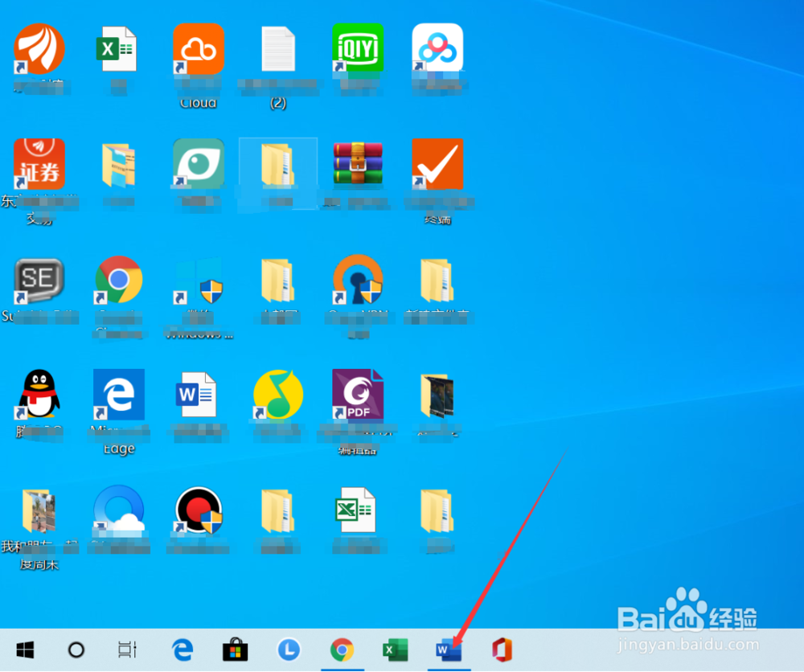804x672 pixels.
Task: Select the orange Cloud app shortcut
Action: [199, 49]
